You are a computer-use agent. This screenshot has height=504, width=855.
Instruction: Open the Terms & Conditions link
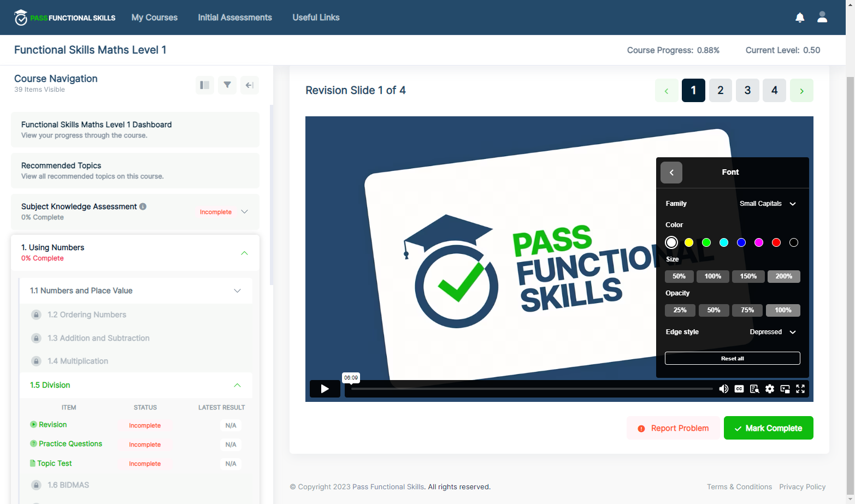(x=740, y=487)
